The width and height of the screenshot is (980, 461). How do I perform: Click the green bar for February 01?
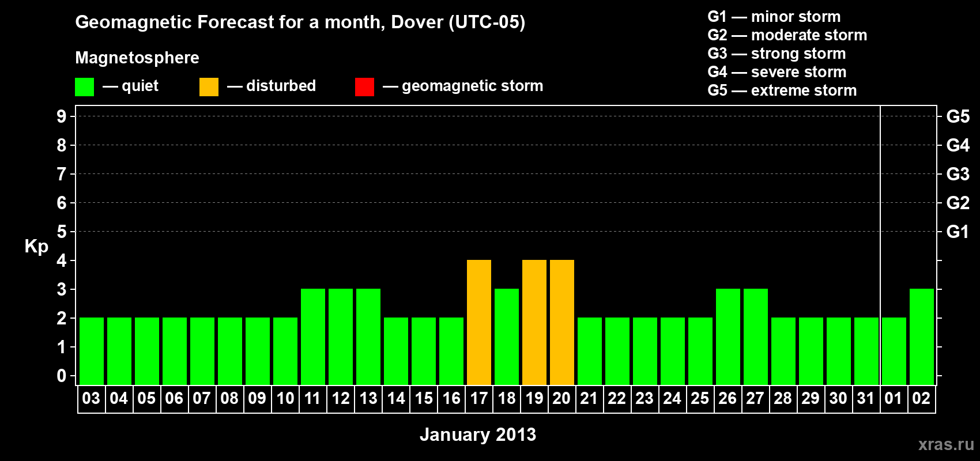(894, 351)
